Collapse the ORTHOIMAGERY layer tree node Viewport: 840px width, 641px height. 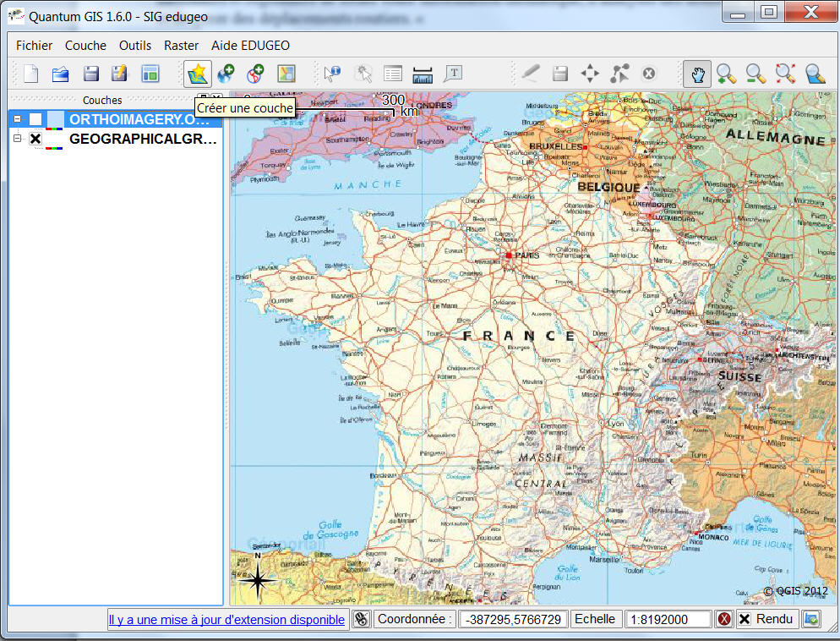(17, 119)
